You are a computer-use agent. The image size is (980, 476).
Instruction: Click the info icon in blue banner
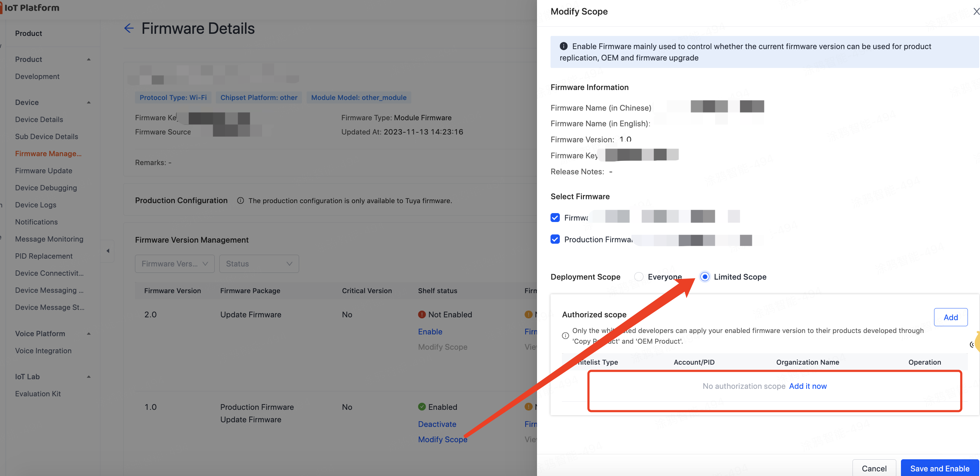(563, 46)
